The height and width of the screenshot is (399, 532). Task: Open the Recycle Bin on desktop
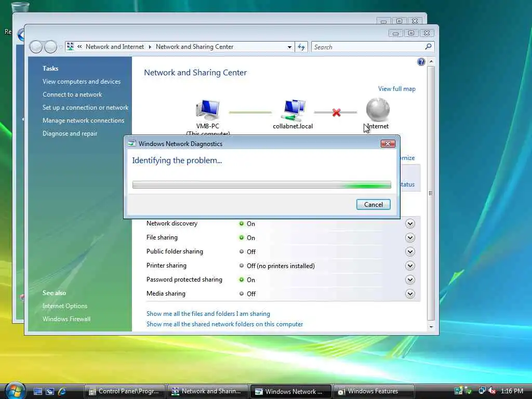coord(20,7)
